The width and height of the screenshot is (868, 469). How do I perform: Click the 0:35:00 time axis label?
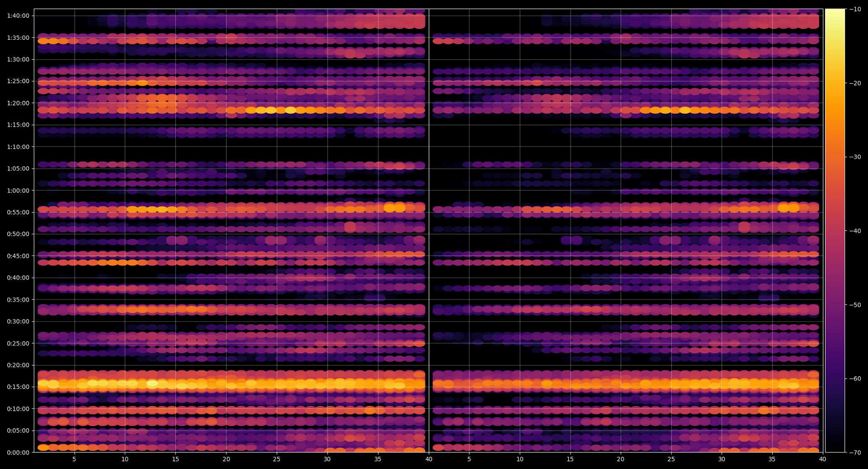click(x=18, y=299)
